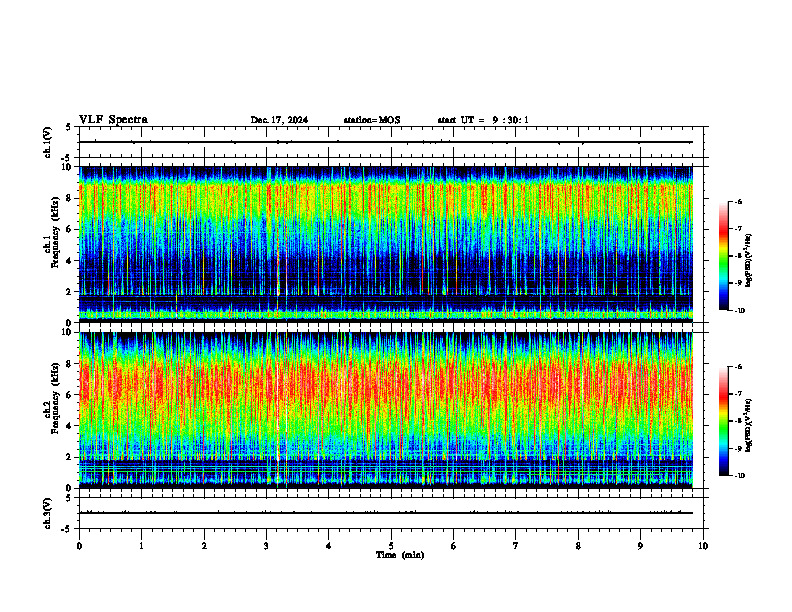Click the "10" tick on the time axis
Screen dimensions: 792x612
click(703, 546)
